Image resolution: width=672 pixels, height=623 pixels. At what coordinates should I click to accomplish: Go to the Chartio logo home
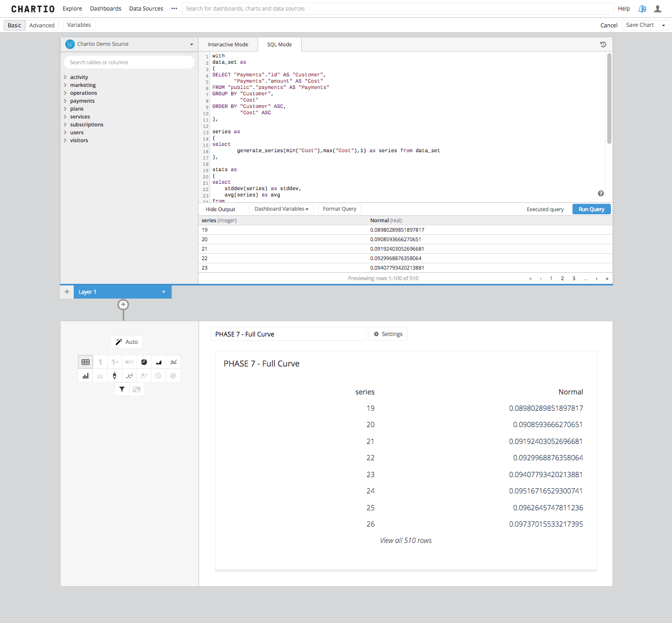[x=33, y=9]
